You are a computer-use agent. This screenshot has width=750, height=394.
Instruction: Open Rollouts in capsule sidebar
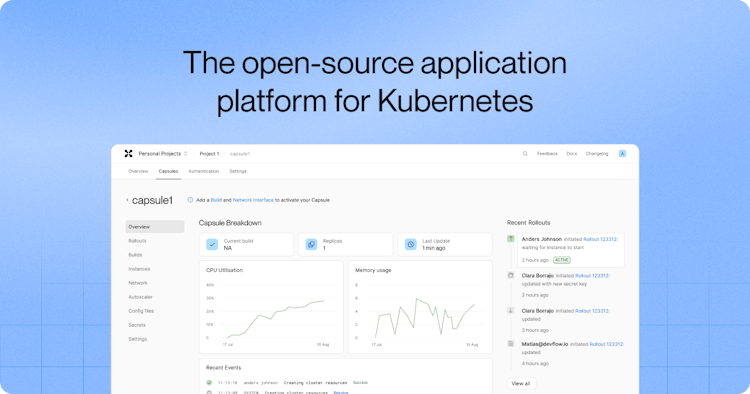[x=137, y=241]
